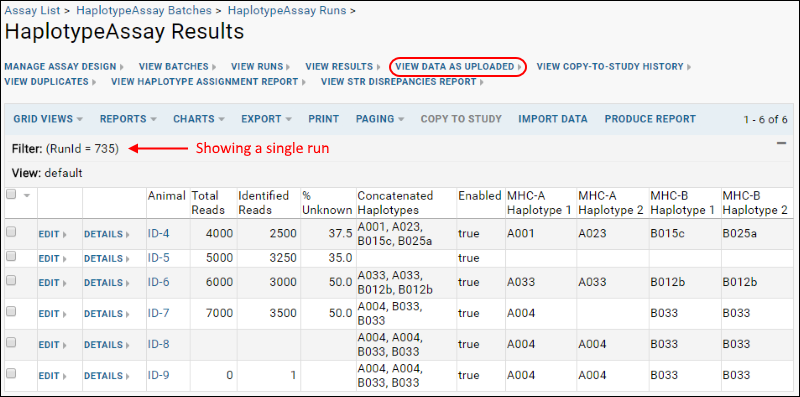Open the Grid Views dropdown

click(48, 119)
